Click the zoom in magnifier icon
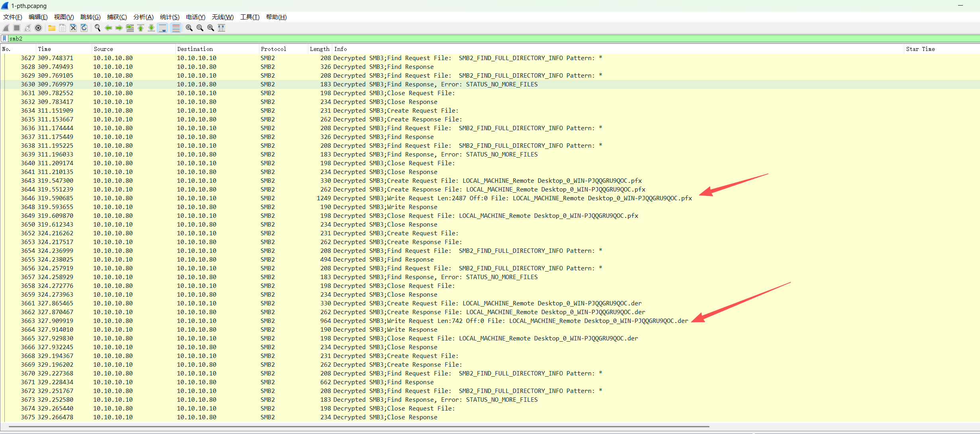 click(189, 28)
